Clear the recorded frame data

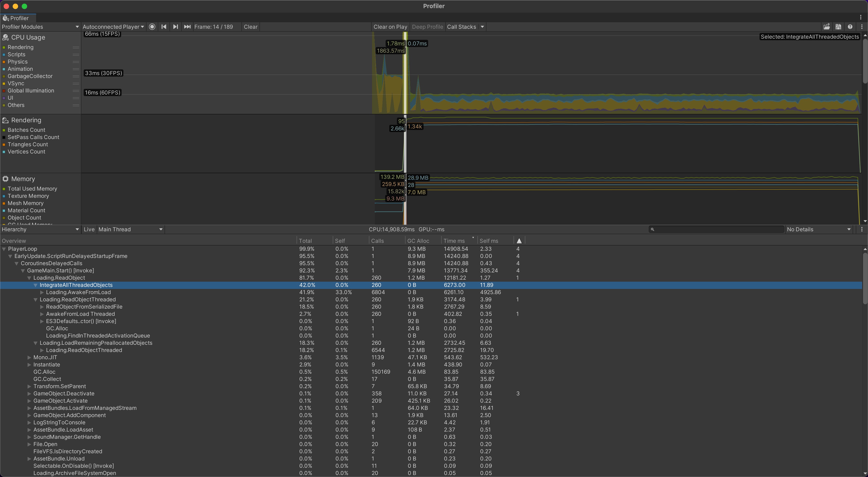[x=250, y=27]
